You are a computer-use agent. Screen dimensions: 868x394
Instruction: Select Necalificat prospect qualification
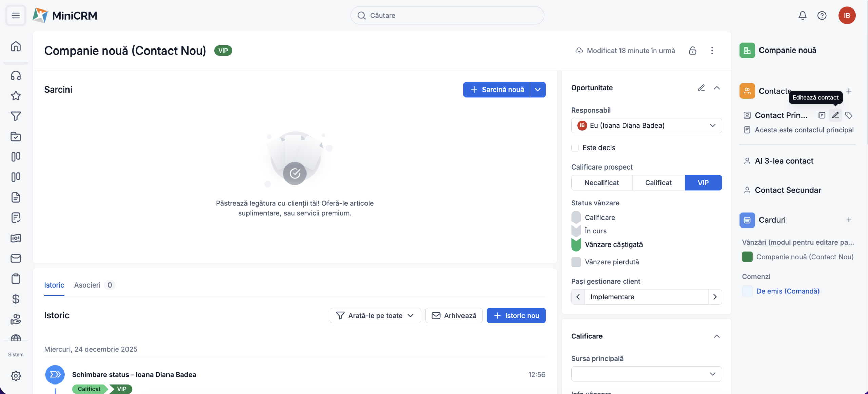[601, 183]
